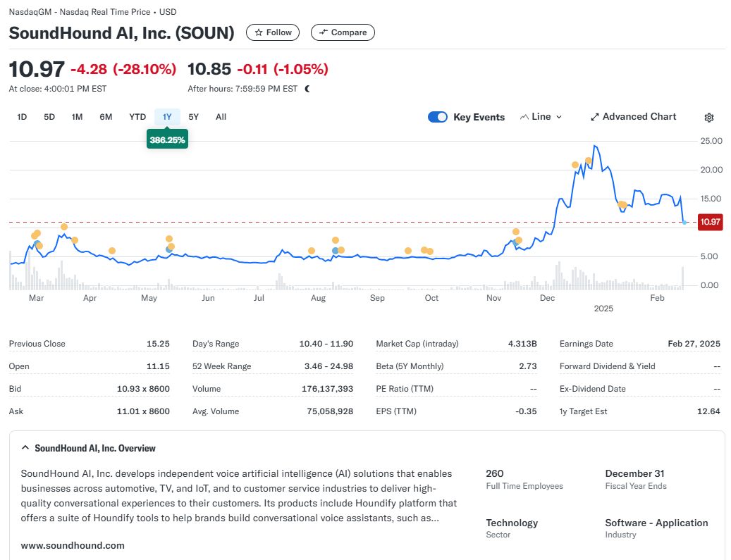Click the Open value 11.15
The width and height of the screenshot is (731, 560).
point(158,366)
